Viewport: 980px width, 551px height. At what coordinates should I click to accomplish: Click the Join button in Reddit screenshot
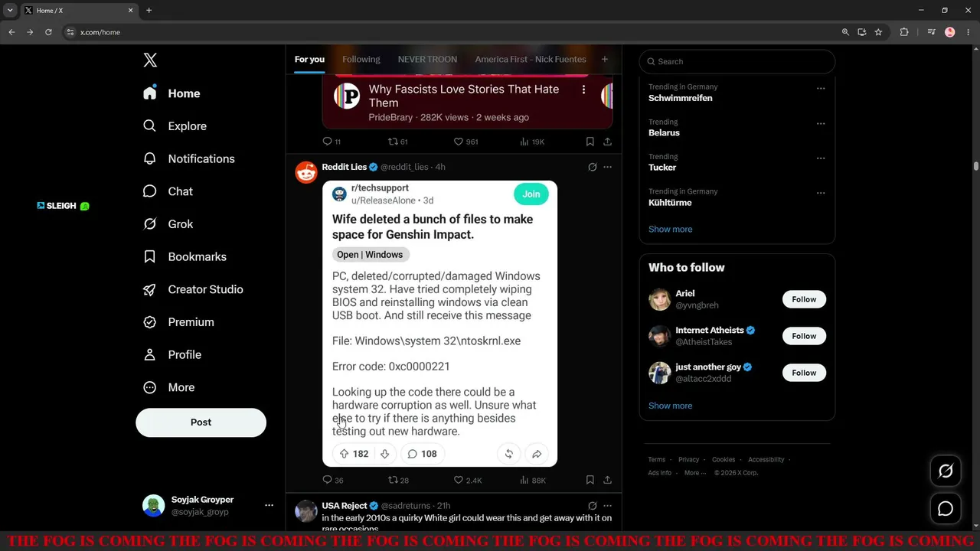[531, 194]
